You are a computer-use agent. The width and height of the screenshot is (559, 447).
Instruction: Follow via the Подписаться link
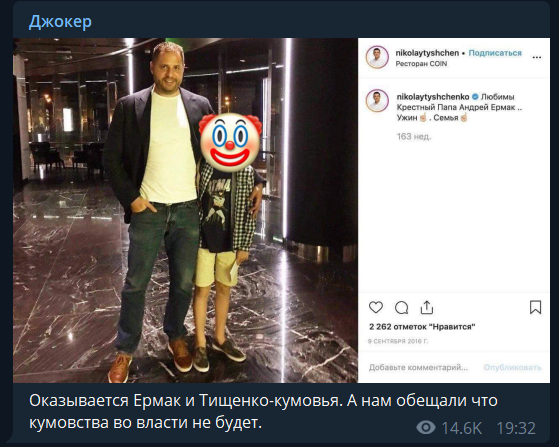tap(495, 53)
